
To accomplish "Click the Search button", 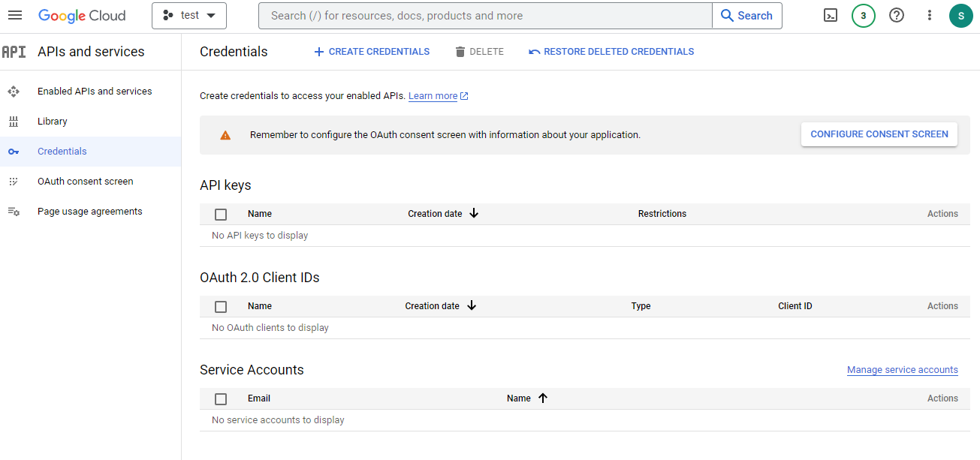I will pos(747,16).
